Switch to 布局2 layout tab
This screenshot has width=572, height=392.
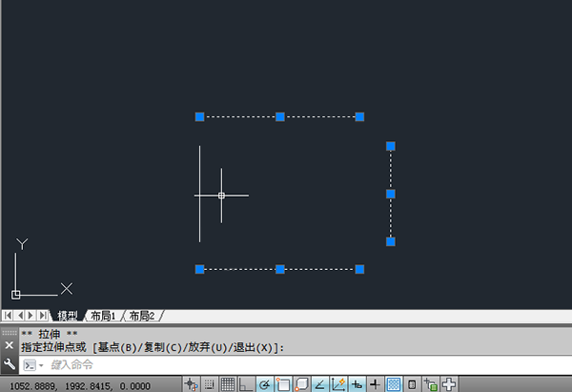(x=142, y=316)
